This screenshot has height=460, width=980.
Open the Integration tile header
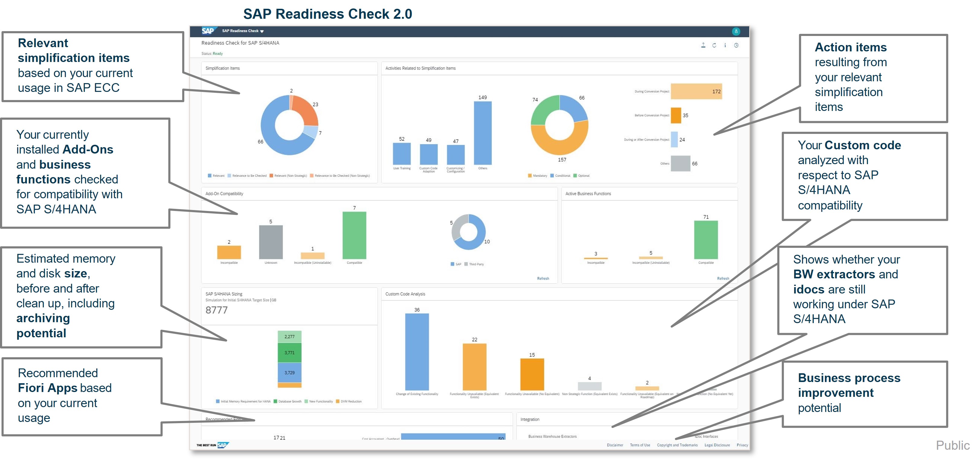pyautogui.click(x=530, y=419)
